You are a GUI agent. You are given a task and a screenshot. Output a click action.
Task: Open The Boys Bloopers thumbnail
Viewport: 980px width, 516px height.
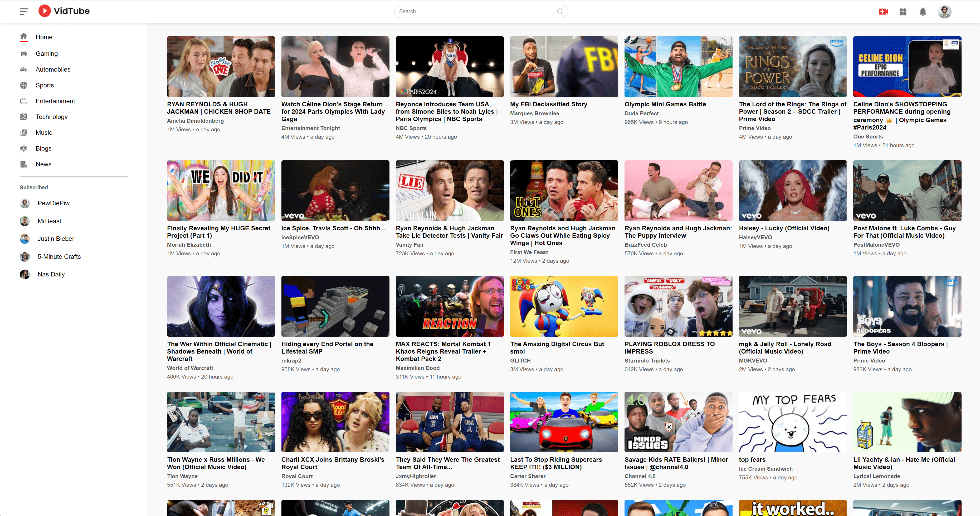907,306
